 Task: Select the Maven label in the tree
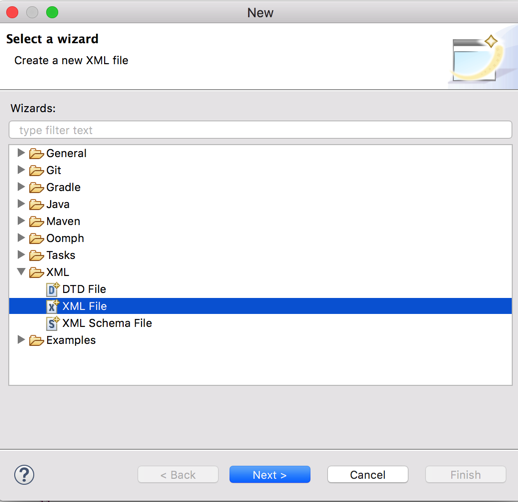pos(63,221)
